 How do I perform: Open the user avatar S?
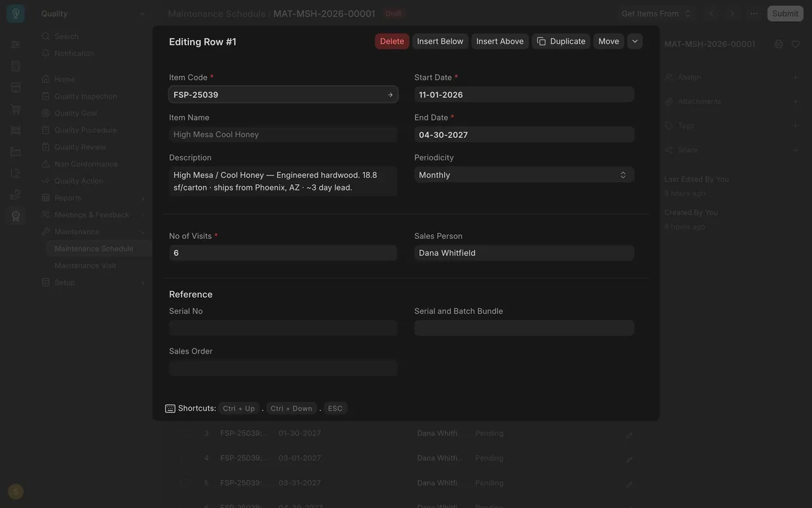[x=16, y=491]
